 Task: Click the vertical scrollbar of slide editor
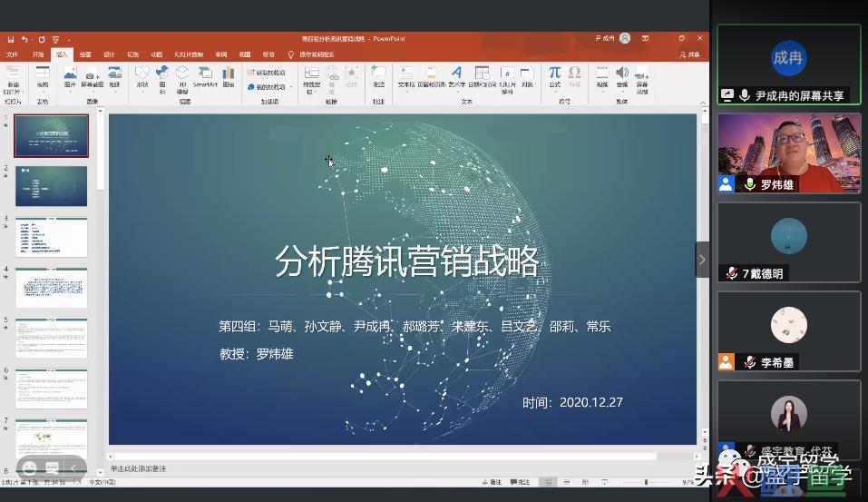pos(704,271)
